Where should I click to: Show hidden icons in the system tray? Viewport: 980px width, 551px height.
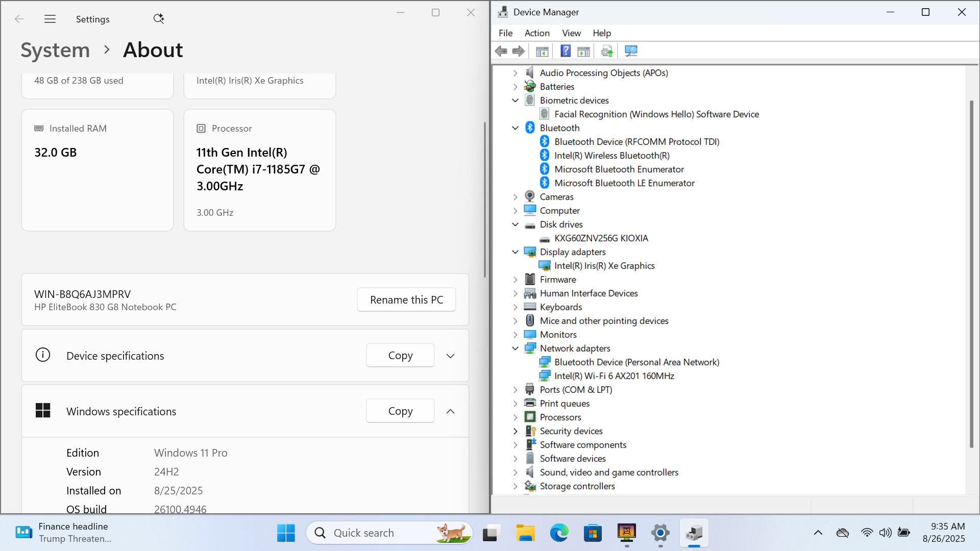click(x=818, y=533)
